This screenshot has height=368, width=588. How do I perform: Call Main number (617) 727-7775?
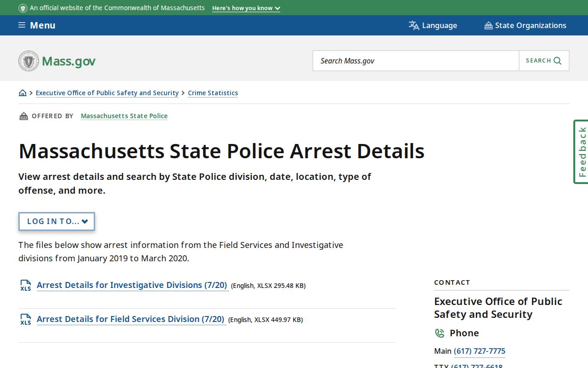[x=479, y=351]
